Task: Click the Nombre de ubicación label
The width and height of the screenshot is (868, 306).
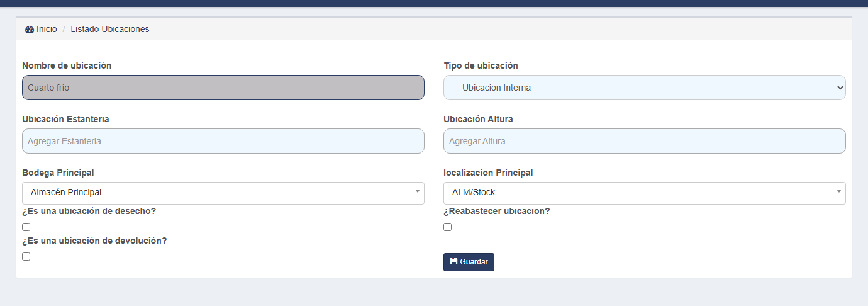Action: coord(67,65)
